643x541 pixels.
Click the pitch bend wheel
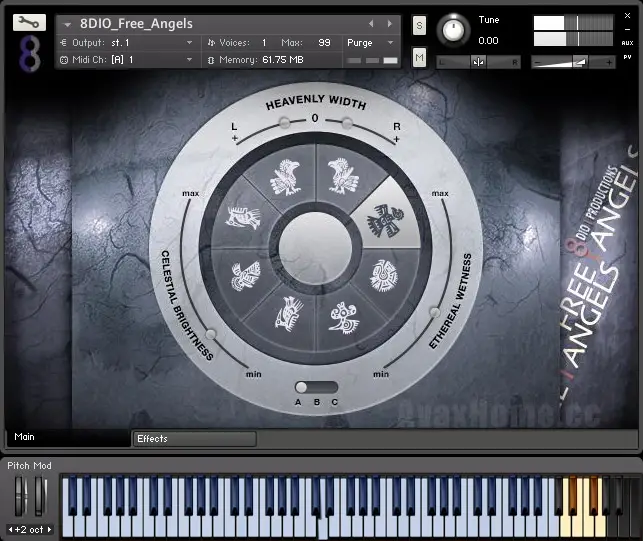tap(21, 495)
